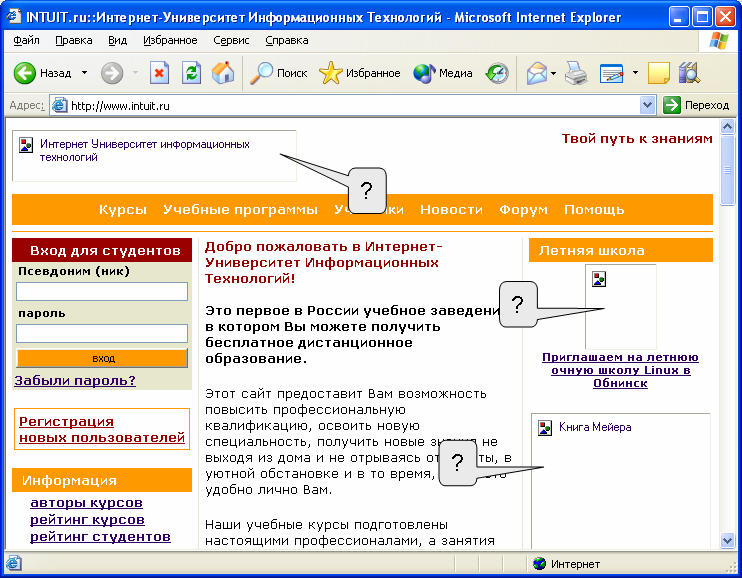The image size is (742, 578).
Task: Open the Вид menu
Action: pyautogui.click(x=117, y=41)
